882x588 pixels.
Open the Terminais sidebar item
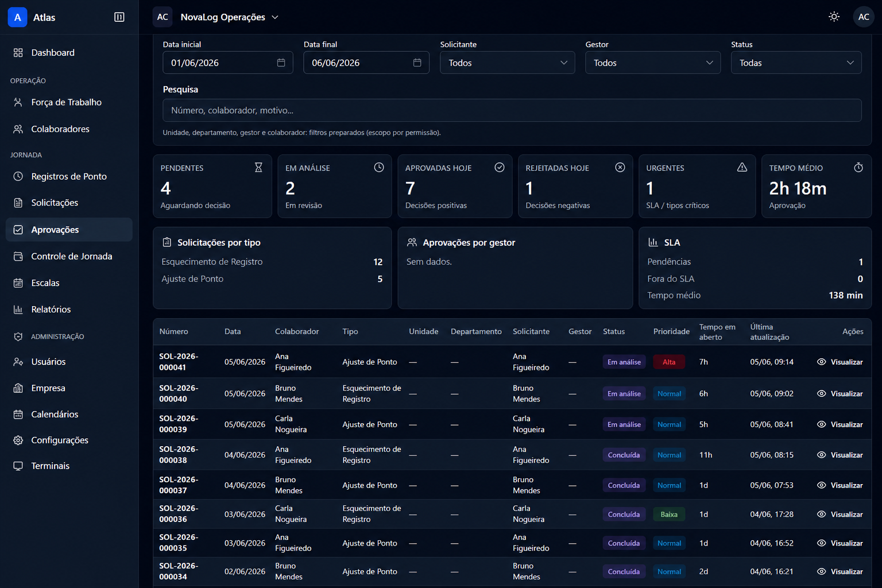(x=69, y=466)
